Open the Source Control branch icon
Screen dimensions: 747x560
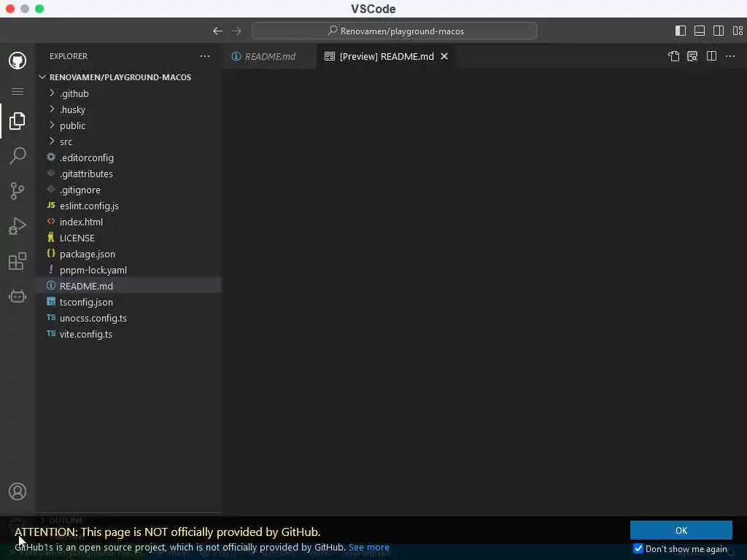click(18, 191)
